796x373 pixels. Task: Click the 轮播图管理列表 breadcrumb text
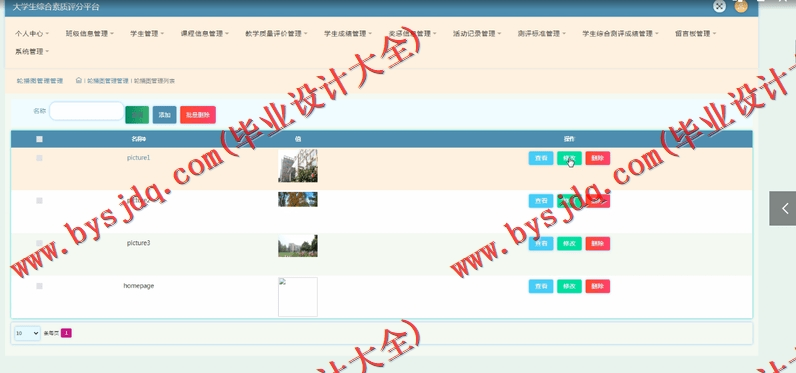(x=154, y=81)
